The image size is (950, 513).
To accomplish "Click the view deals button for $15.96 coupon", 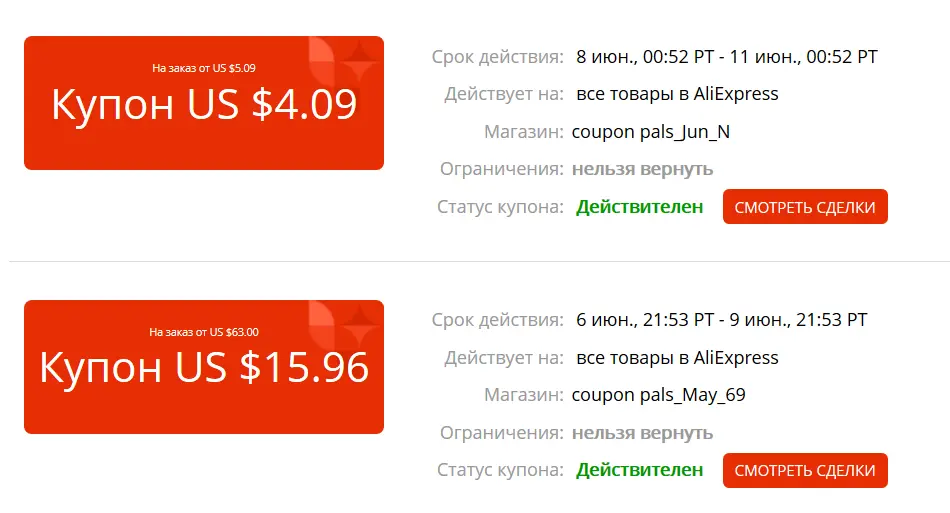I will coord(805,470).
